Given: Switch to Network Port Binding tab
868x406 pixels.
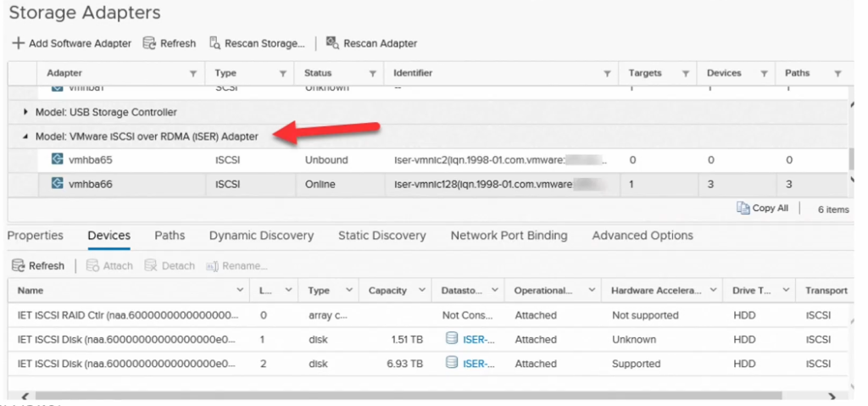Looking at the screenshot, I should pyautogui.click(x=509, y=236).
